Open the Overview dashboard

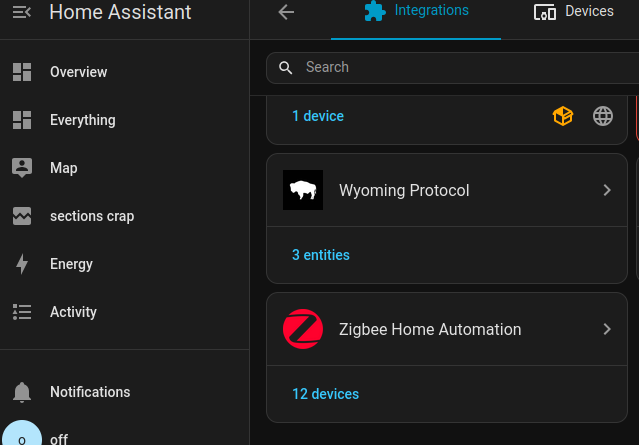pyautogui.click(x=78, y=72)
